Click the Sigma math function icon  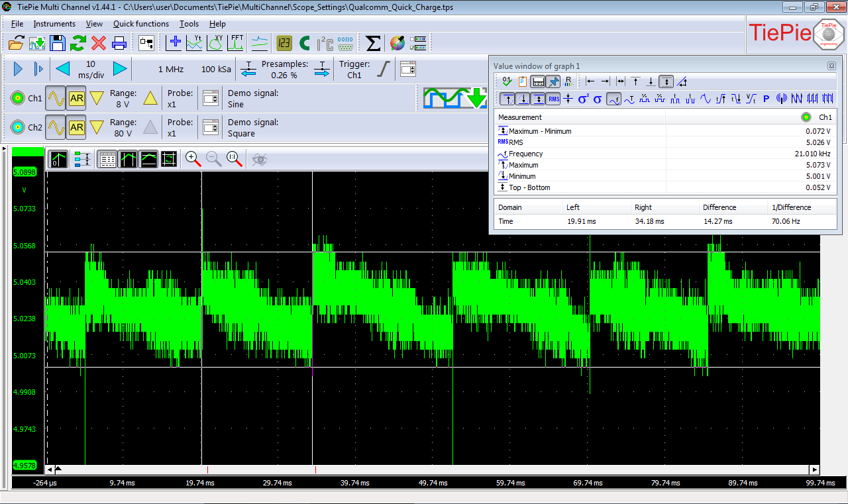[x=373, y=43]
